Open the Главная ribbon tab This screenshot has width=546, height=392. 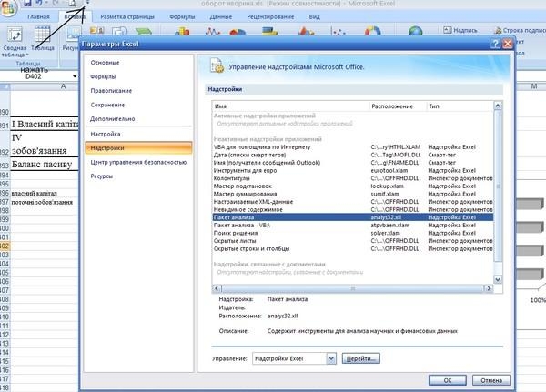[38, 16]
